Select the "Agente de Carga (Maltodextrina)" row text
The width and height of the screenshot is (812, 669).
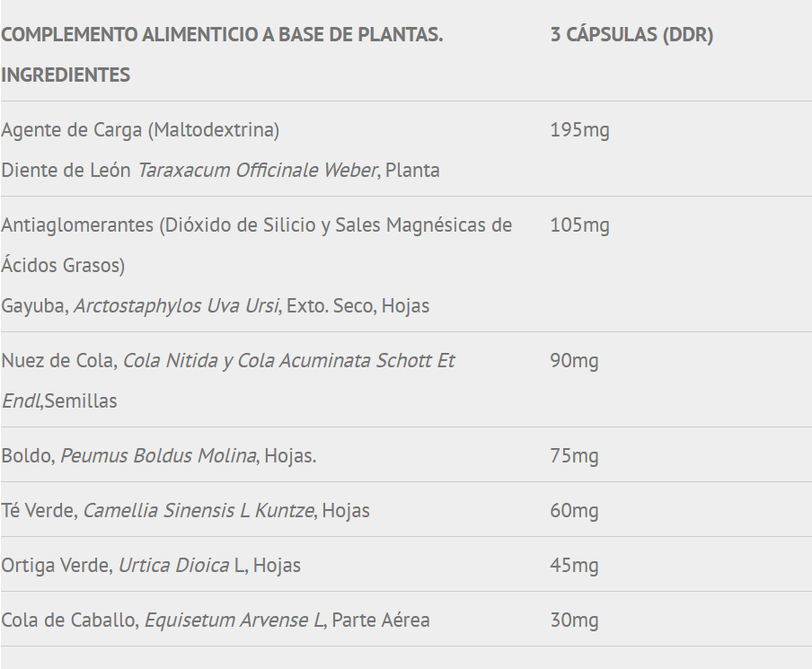tap(140, 130)
